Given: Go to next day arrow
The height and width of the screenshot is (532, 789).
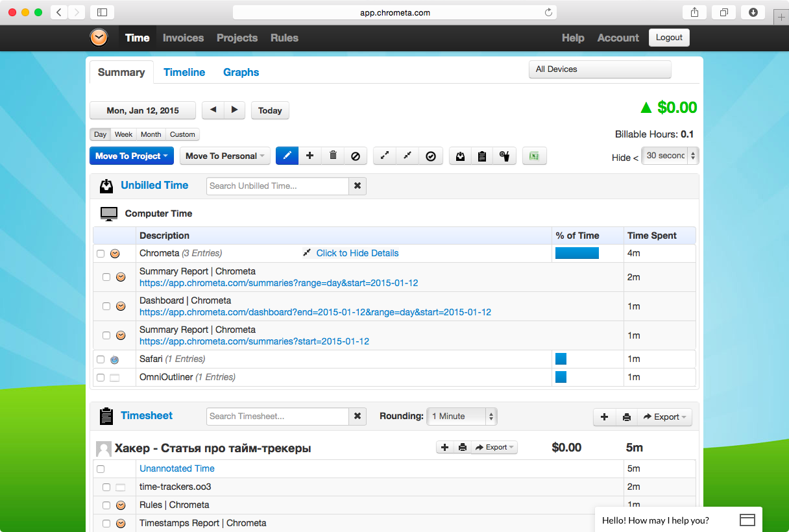Looking at the screenshot, I should point(235,110).
